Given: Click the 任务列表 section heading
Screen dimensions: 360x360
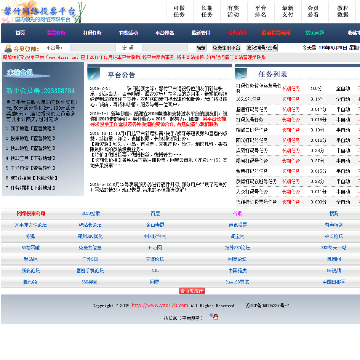Looking at the screenshot, I should tap(272, 74).
